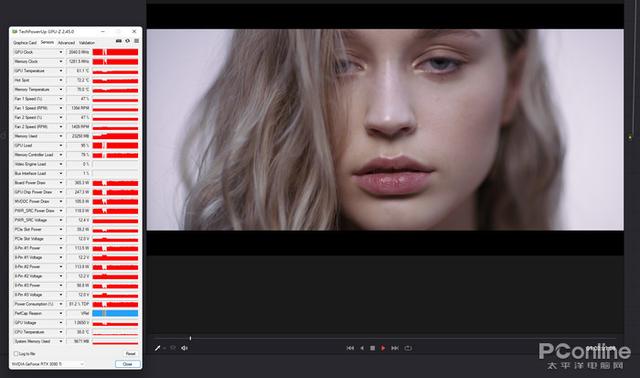Click the GPU-Z screenshot camera icon
The height and width of the screenshot is (378, 640).
[x=119, y=41]
